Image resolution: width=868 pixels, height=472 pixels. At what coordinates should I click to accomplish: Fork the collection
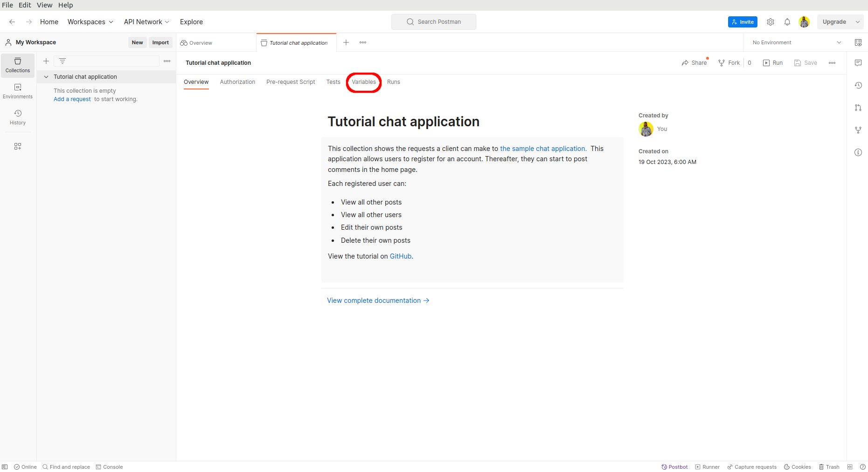[729, 63]
